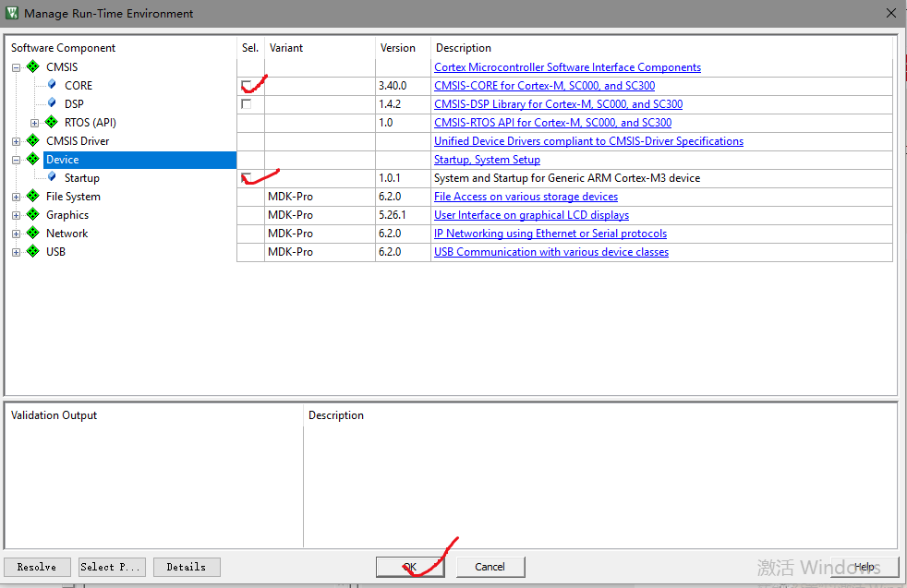Click the Software Component column header

[x=63, y=48]
